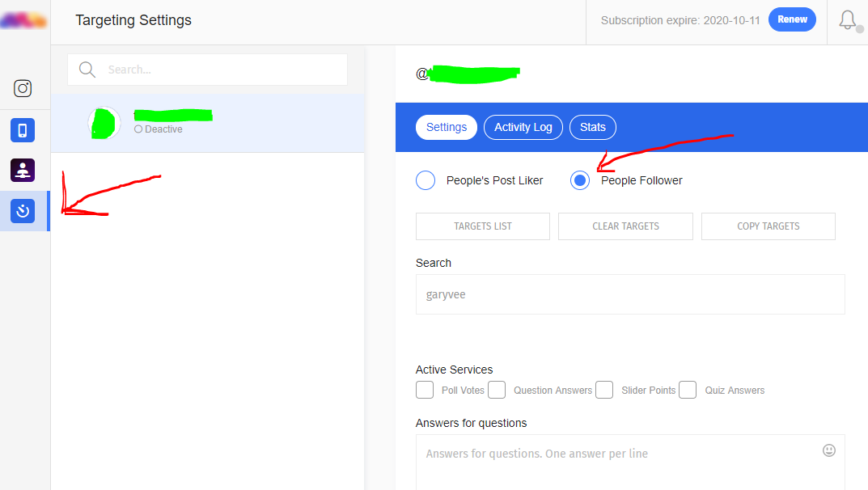This screenshot has height=490, width=868.
Task: Enable the Question Answers checkbox
Action: [x=497, y=390]
